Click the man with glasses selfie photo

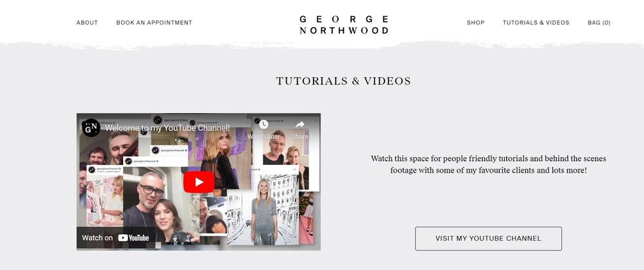[153, 204]
